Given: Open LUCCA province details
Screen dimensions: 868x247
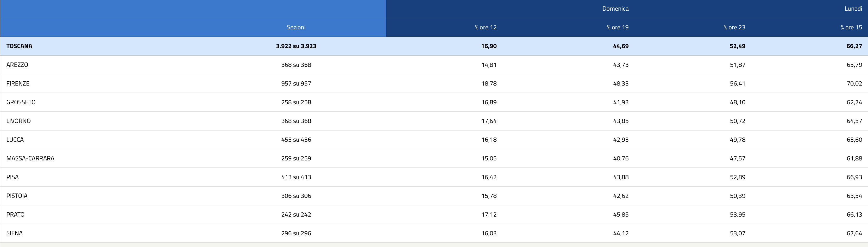Looking at the screenshot, I should coord(15,140).
